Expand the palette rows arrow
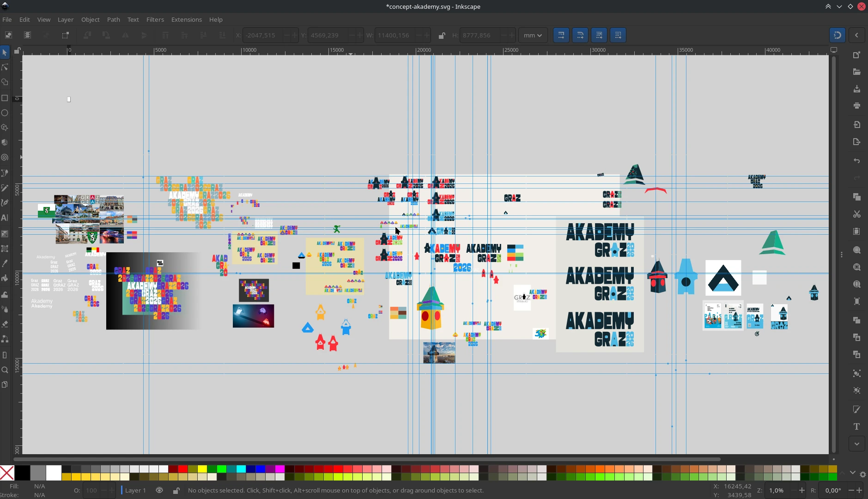The height and width of the screenshot is (499, 868). click(852, 473)
